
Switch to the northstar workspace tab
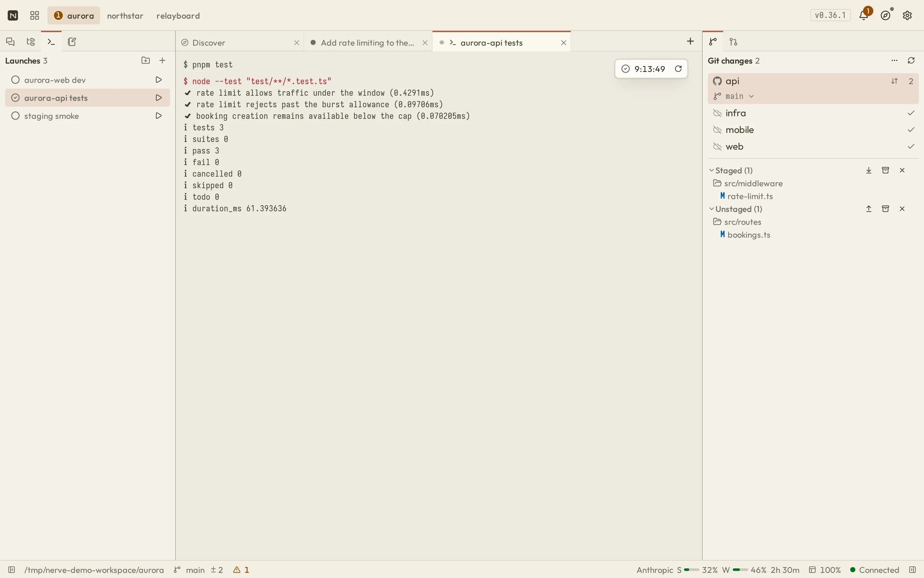pos(125,16)
